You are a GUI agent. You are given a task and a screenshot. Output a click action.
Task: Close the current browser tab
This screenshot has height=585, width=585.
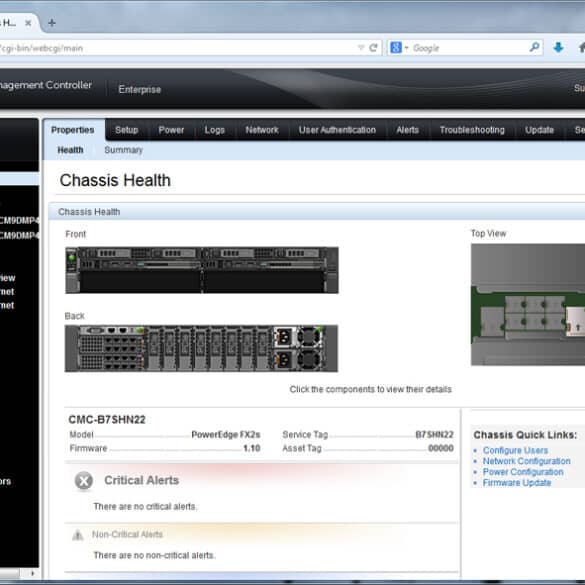pos(28,23)
